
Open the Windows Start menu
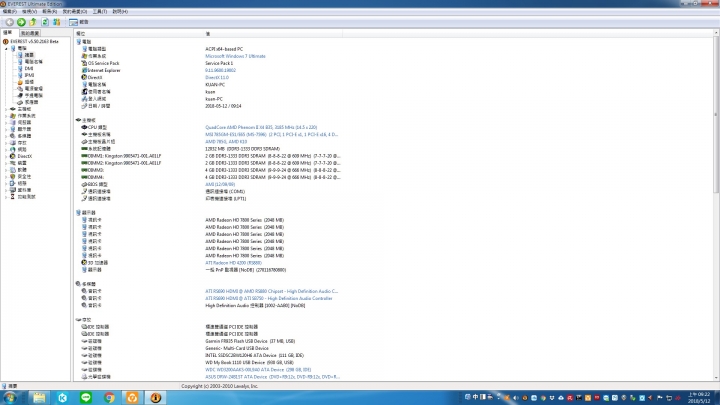point(10,398)
